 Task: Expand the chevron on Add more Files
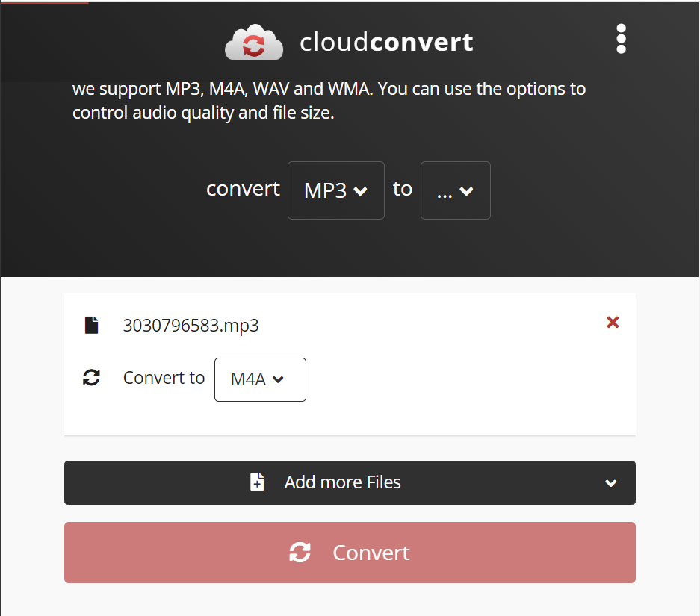(610, 482)
